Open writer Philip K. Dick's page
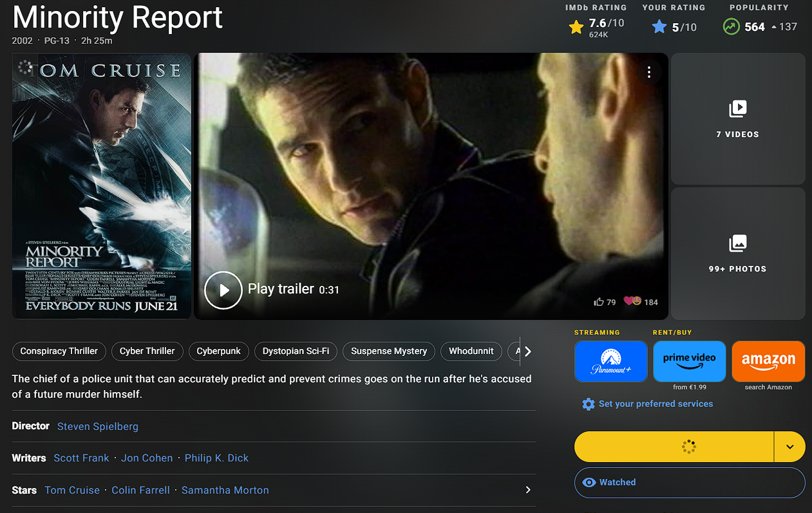The height and width of the screenshot is (513, 812). click(216, 458)
